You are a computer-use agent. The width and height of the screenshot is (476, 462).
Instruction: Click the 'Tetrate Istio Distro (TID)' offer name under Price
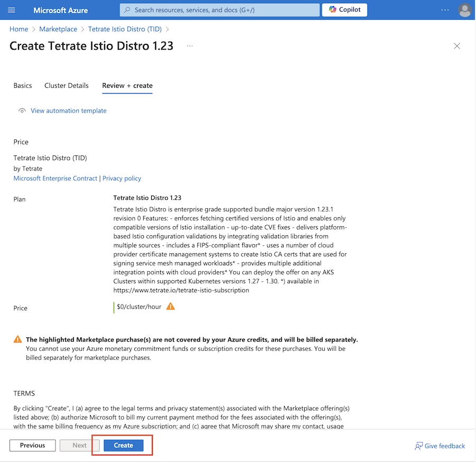[50, 158]
